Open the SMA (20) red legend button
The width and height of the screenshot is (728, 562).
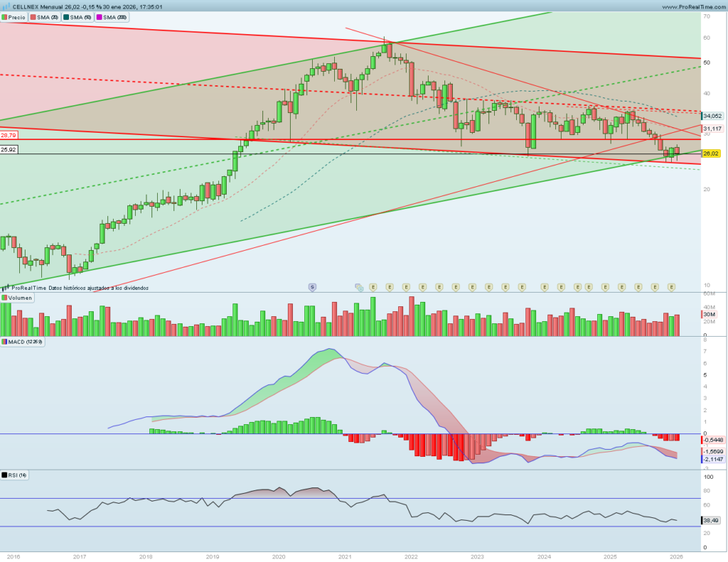pyautogui.click(x=45, y=17)
